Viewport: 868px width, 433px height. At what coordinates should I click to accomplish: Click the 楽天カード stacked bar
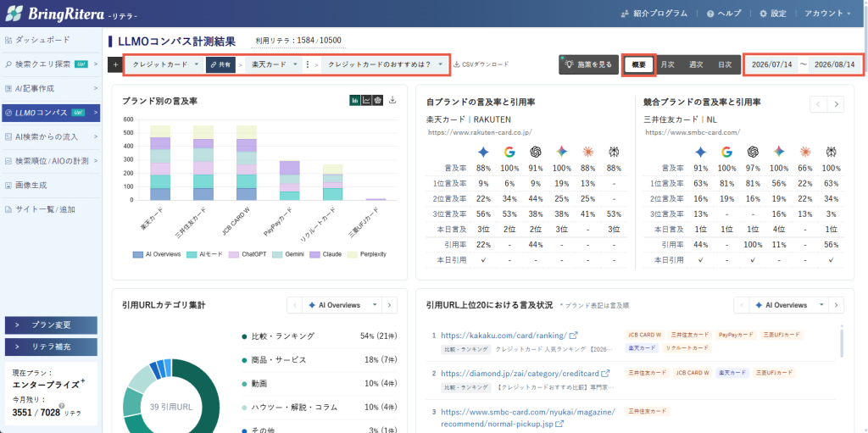[x=160, y=163]
